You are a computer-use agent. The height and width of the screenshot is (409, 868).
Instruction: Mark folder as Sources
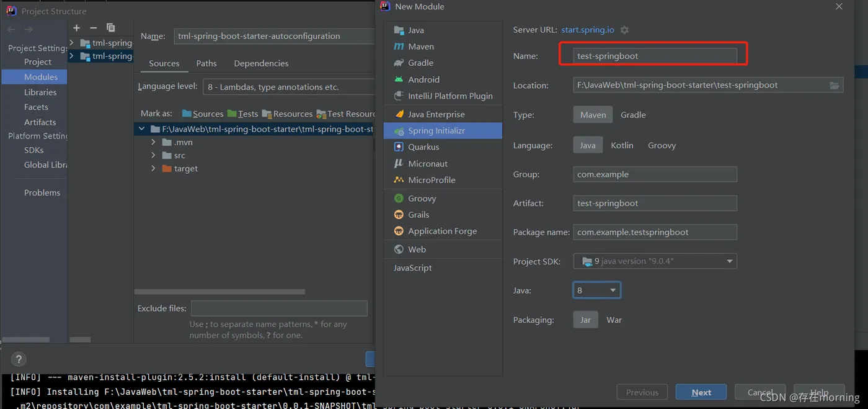203,114
